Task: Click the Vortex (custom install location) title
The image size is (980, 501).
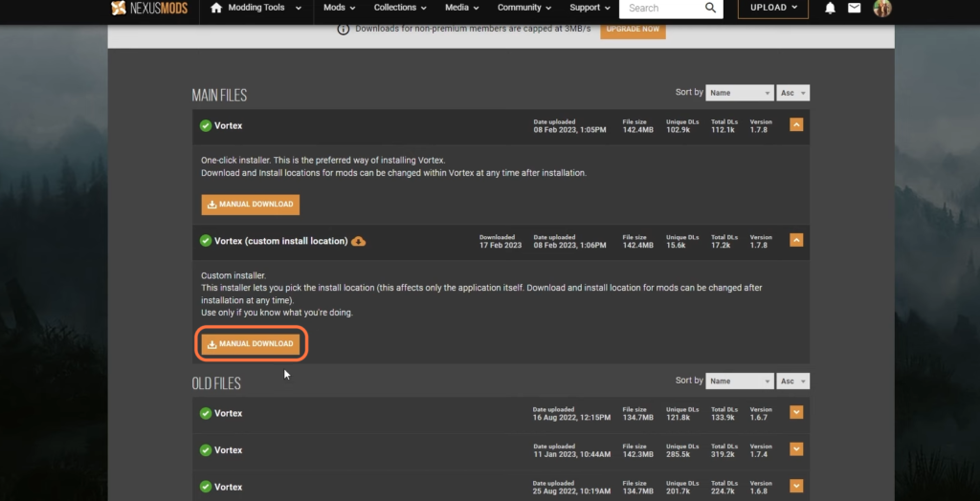Action: point(280,241)
